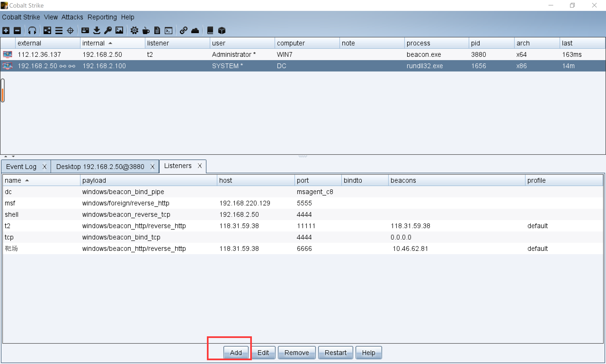Select the dc listener row

303,191
